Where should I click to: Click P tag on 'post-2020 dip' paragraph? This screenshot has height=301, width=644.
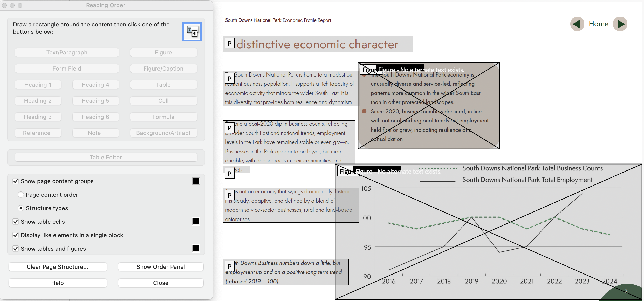pos(230,128)
